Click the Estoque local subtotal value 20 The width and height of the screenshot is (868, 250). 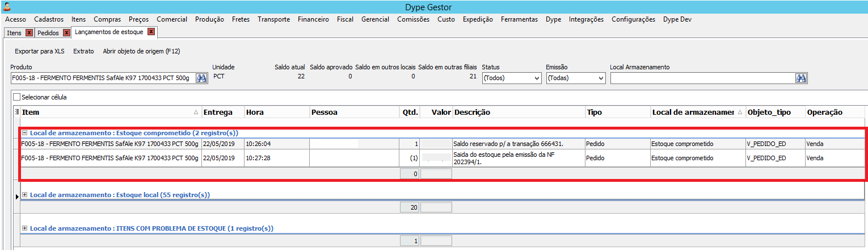[410, 207]
